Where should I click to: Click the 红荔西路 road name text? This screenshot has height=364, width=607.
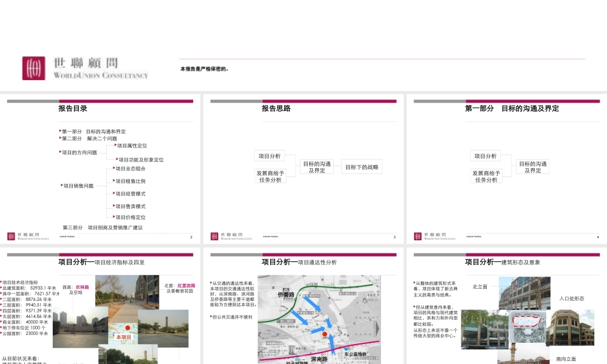click(186, 285)
